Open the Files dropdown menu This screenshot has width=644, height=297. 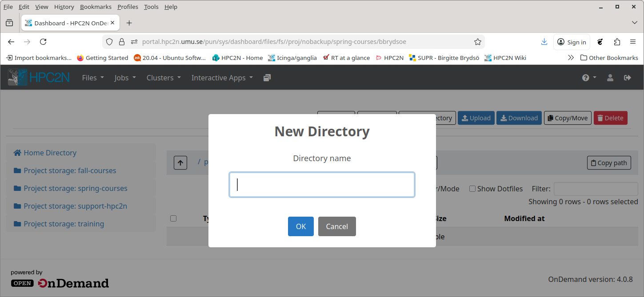(x=92, y=77)
